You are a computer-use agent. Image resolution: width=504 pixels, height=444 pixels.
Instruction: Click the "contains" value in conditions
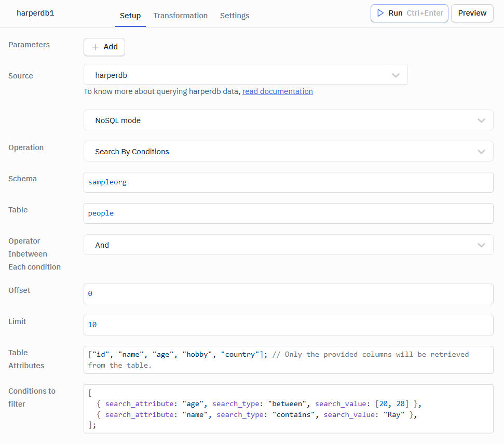tap(293, 415)
